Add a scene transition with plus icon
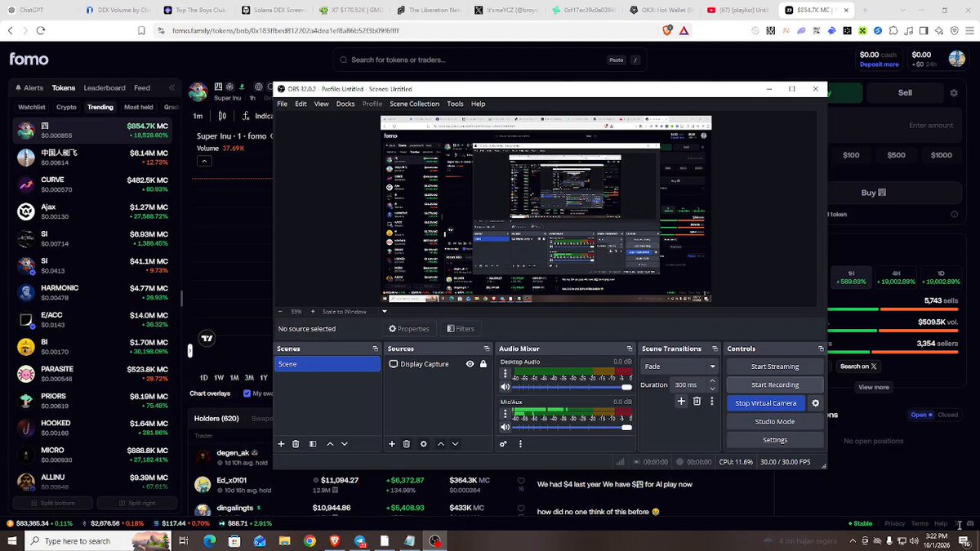Image resolution: width=980 pixels, height=551 pixels. pyautogui.click(x=681, y=401)
